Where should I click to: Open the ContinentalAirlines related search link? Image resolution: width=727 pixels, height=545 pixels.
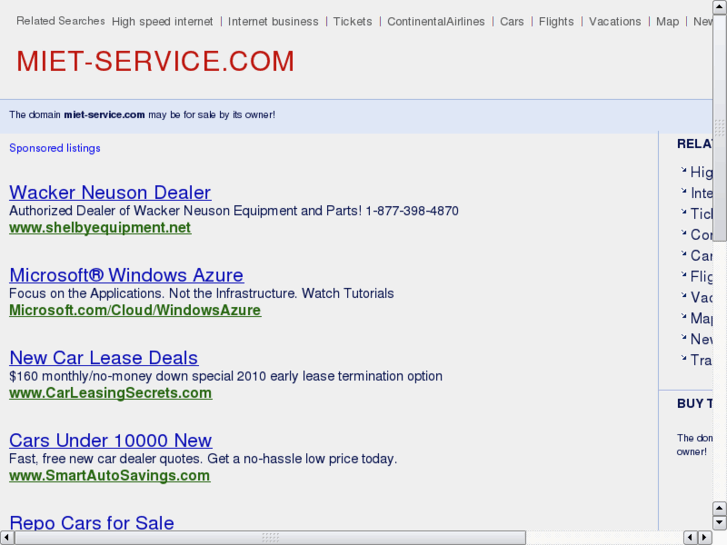[x=436, y=22]
